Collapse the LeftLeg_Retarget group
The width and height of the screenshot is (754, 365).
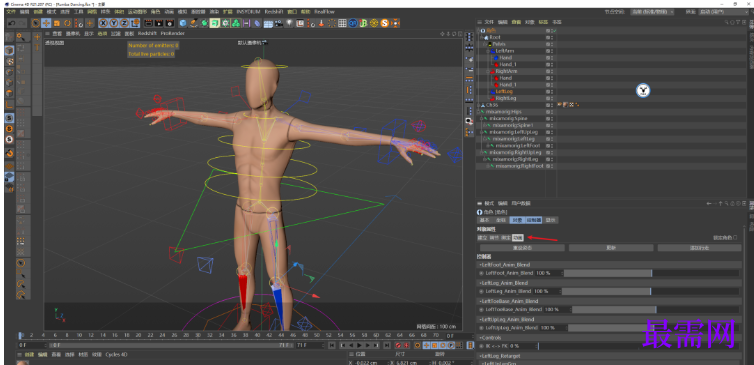[479, 356]
